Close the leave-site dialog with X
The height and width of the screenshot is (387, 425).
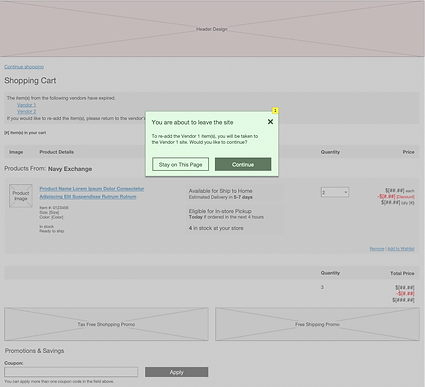(270, 122)
